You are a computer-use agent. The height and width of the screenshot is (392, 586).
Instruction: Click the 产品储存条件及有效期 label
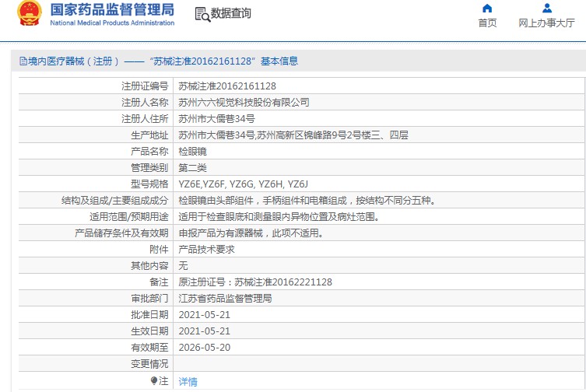point(121,233)
